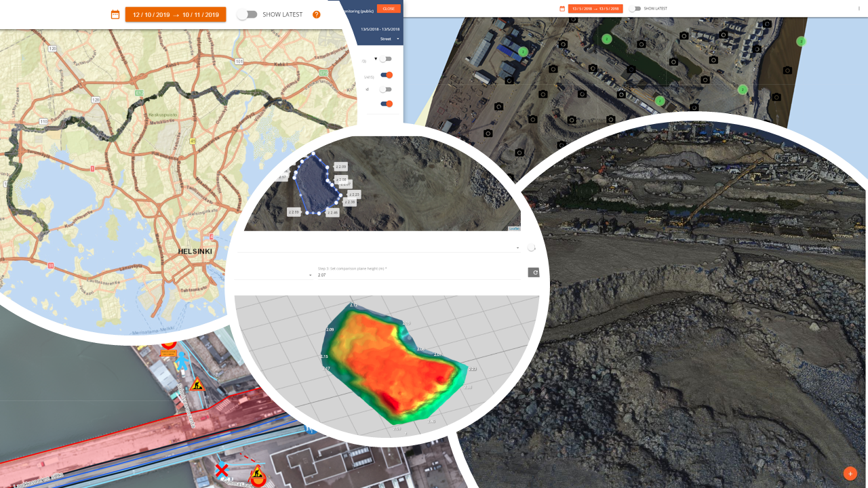Click the orange CLOSE button on the blue panel
The height and width of the screenshot is (488, 868).
point(389,9)
